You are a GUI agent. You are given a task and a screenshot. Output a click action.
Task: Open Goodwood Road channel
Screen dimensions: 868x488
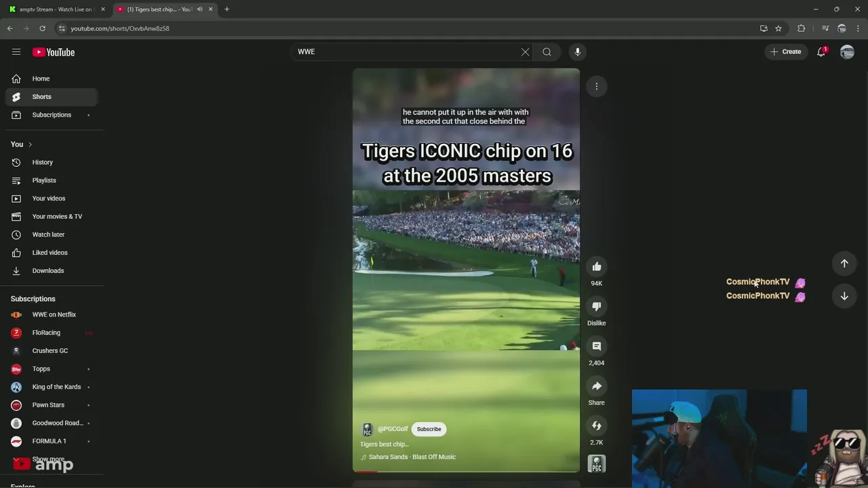(52, 423)
